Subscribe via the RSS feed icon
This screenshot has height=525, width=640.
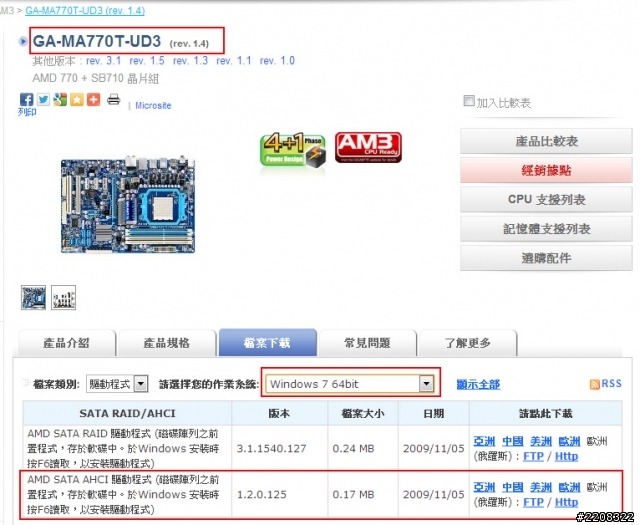[x=594, y=384]
